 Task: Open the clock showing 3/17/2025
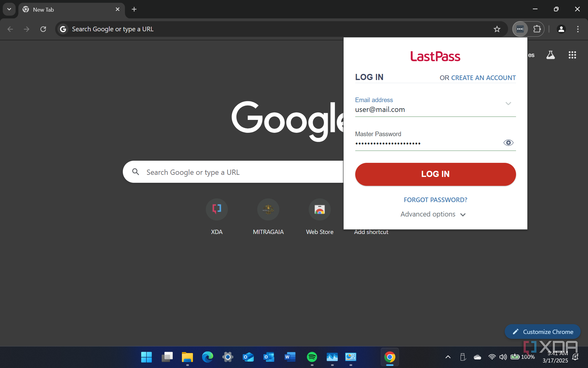pyautogui.click(x=555, y=357)
